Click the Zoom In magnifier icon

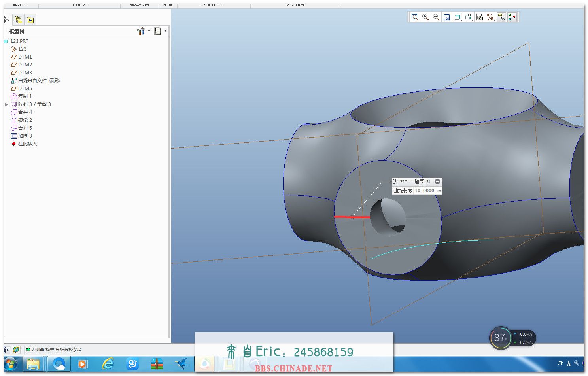click(x=425, y=17)
